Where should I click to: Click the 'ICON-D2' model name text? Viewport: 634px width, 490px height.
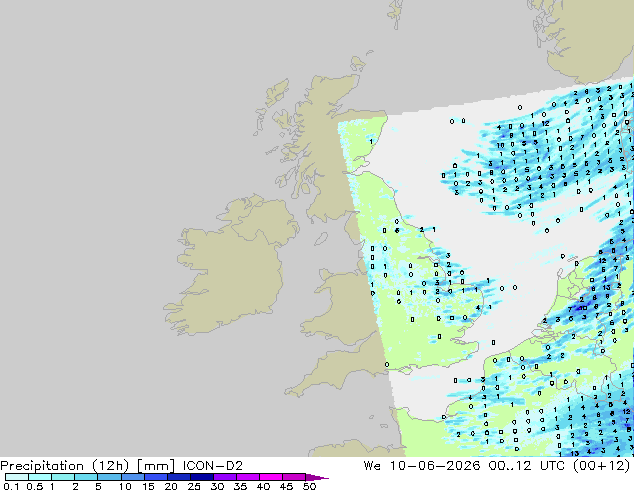(213, 466)
